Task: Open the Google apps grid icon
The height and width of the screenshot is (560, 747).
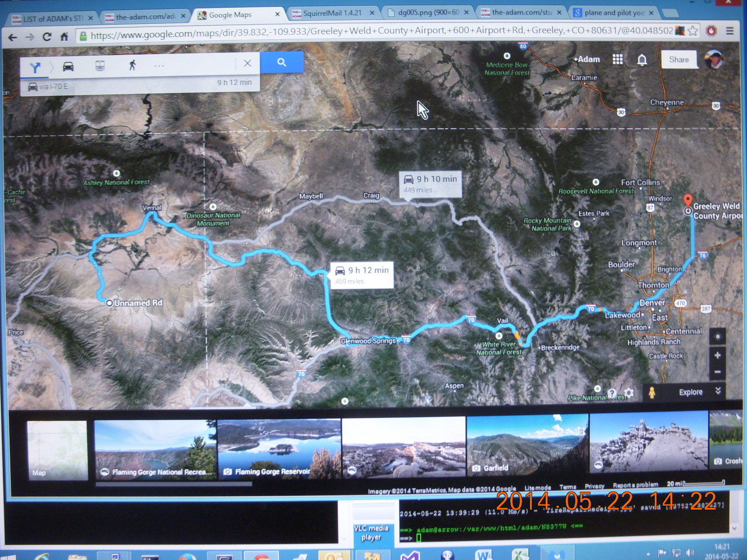Action: coord(618,59)
